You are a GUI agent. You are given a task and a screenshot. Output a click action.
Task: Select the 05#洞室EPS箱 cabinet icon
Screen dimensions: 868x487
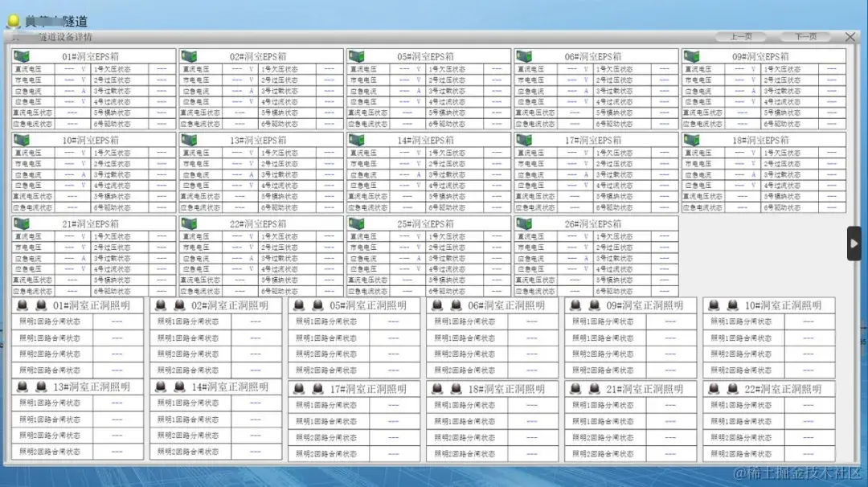coord(357,56)
